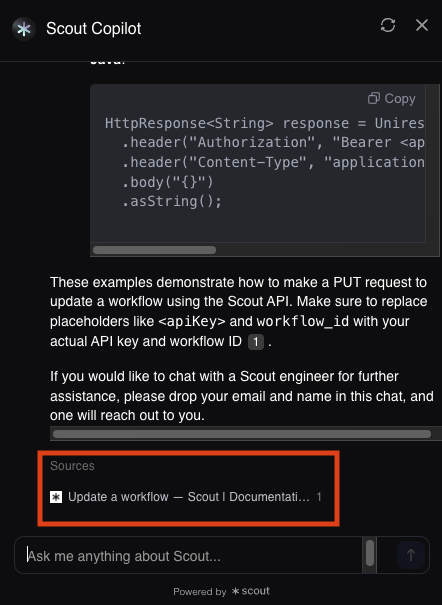Click the message horizontal scrollbar below text
The height and width of the screenshot is (605, 442).
[x=242, y=434]
